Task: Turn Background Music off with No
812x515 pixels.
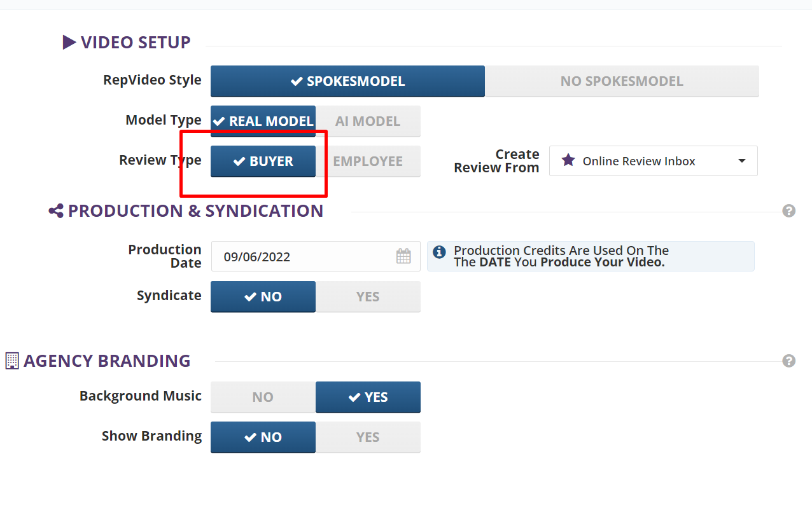Action: pos(263,397)
